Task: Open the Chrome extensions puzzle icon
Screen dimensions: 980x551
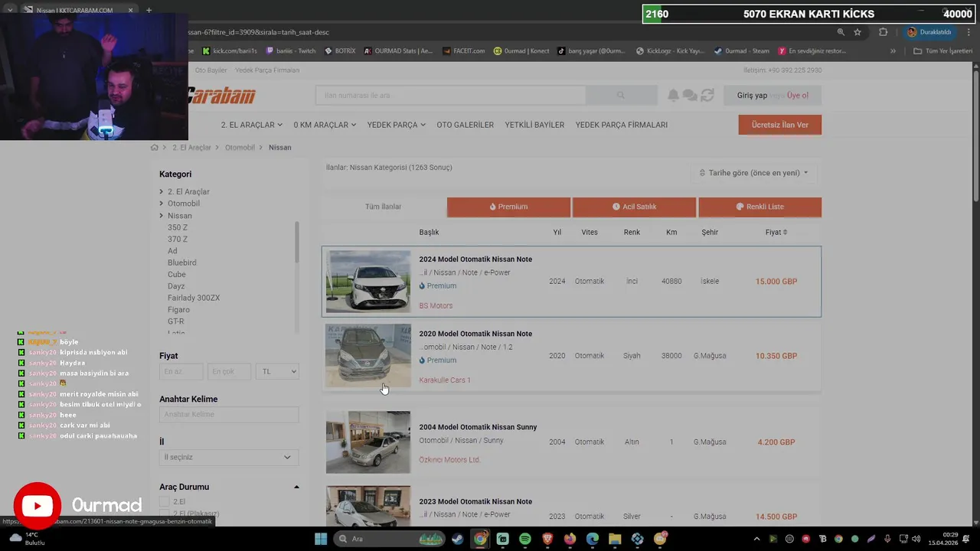Action: pos(883,32)
